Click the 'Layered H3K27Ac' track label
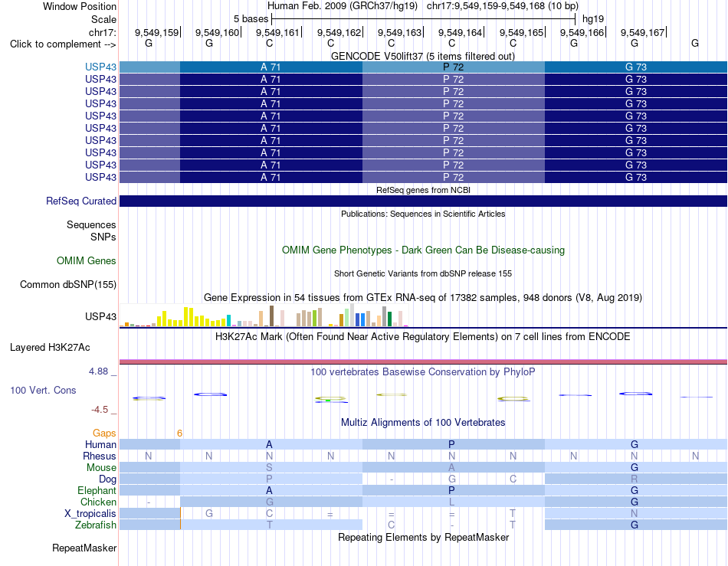 pyautogui.click(x=50, y=348)
